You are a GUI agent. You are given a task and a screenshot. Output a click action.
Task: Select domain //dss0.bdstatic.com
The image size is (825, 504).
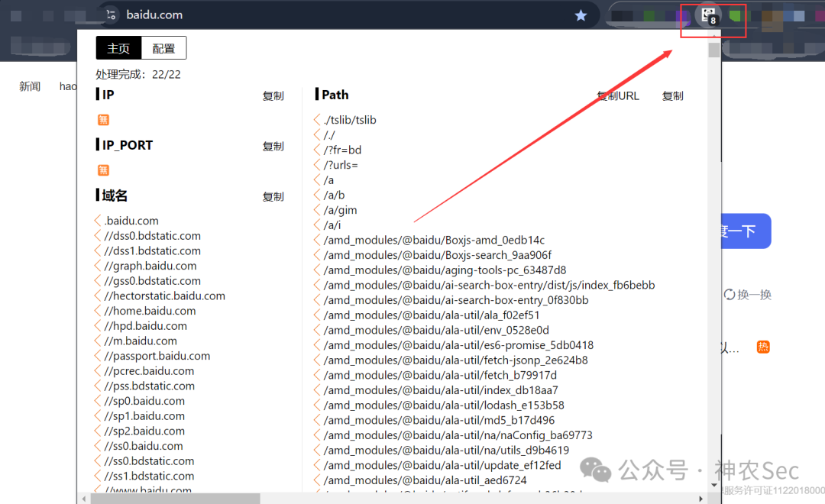coord(152,236)
